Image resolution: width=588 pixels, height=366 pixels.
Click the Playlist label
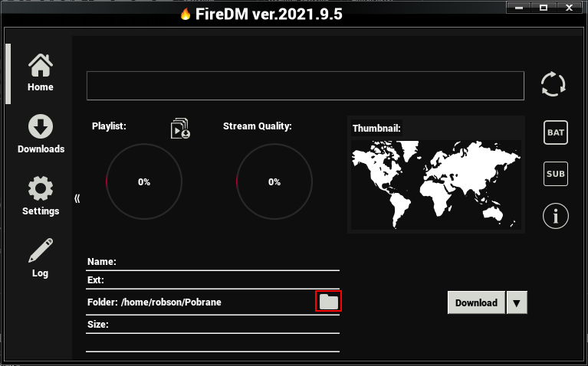tap(109, 126)
